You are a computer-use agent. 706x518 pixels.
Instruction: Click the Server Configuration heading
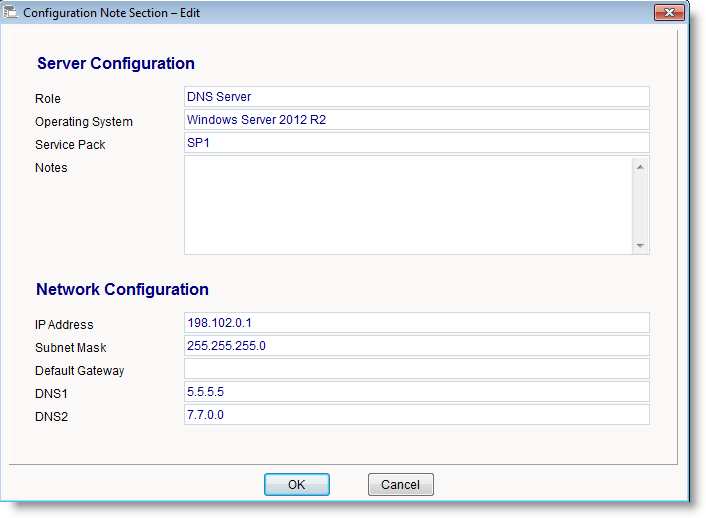pyautogui.click(x=116, y=64)
